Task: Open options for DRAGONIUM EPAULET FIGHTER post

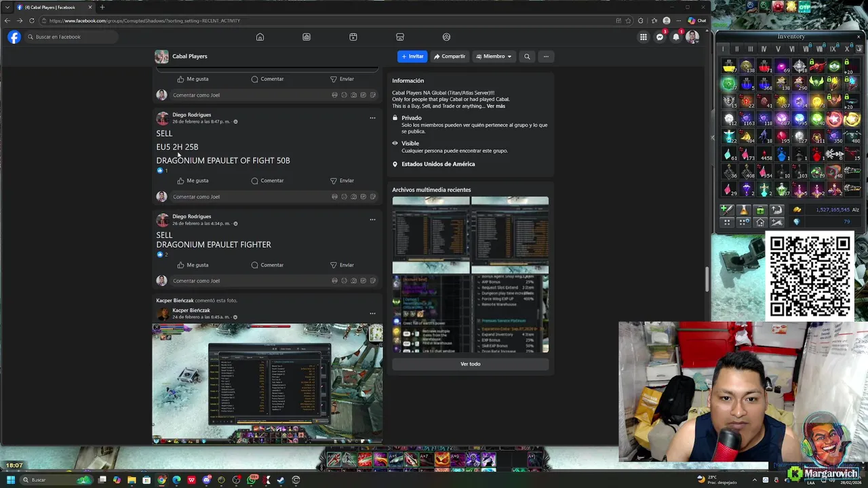Action: click(372, 220)
